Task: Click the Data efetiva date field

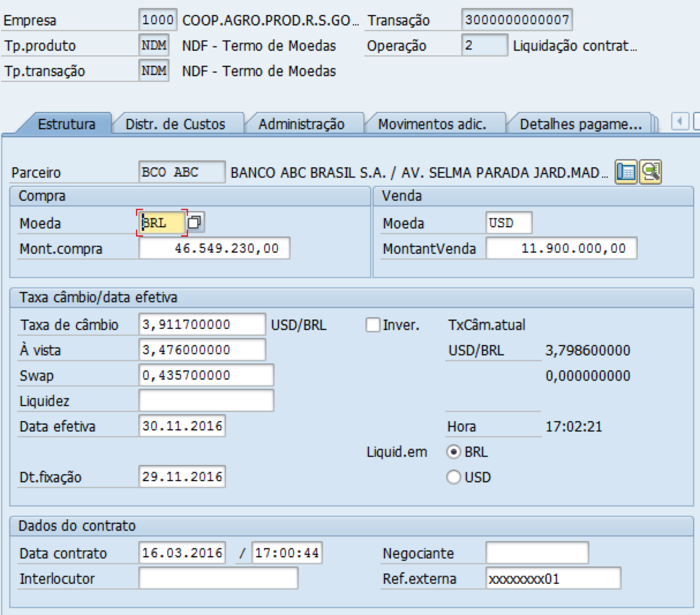Action: tap(182, 426)
